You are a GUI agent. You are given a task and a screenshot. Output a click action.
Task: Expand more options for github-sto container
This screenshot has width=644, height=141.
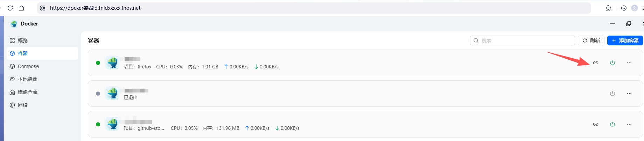[629, 124]
